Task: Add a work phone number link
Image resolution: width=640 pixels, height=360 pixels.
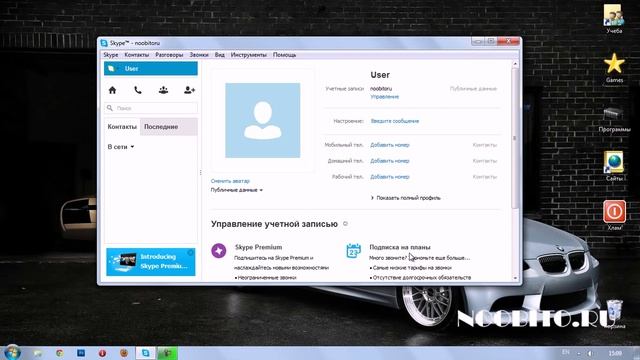Action: [390, 177]
